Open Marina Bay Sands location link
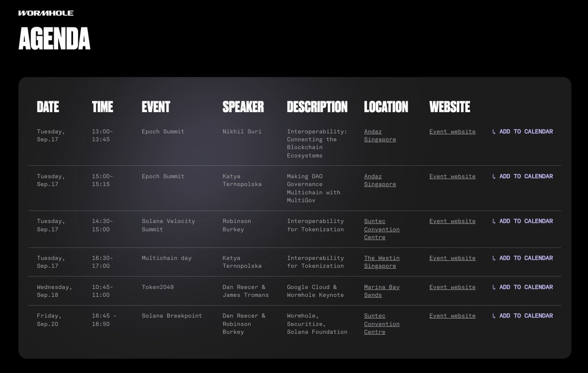The height and width of the screenshot is (373, 588). (382, 291)
